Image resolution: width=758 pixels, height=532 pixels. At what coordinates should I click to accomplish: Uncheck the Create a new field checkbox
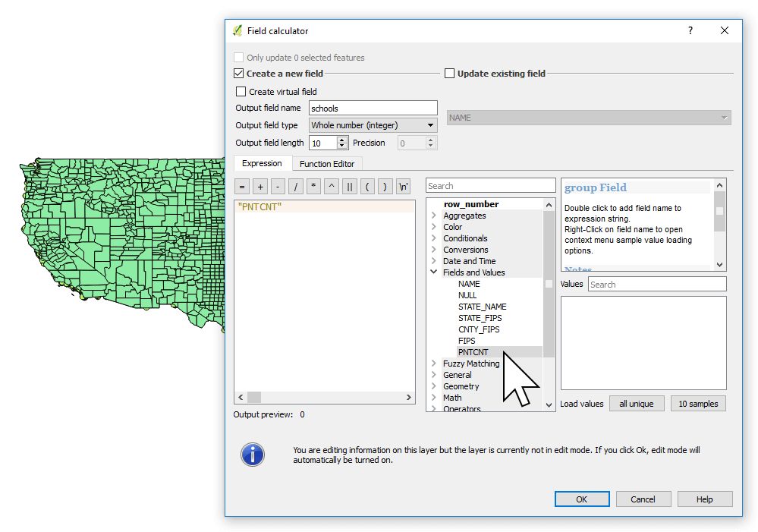click(238, 73)
